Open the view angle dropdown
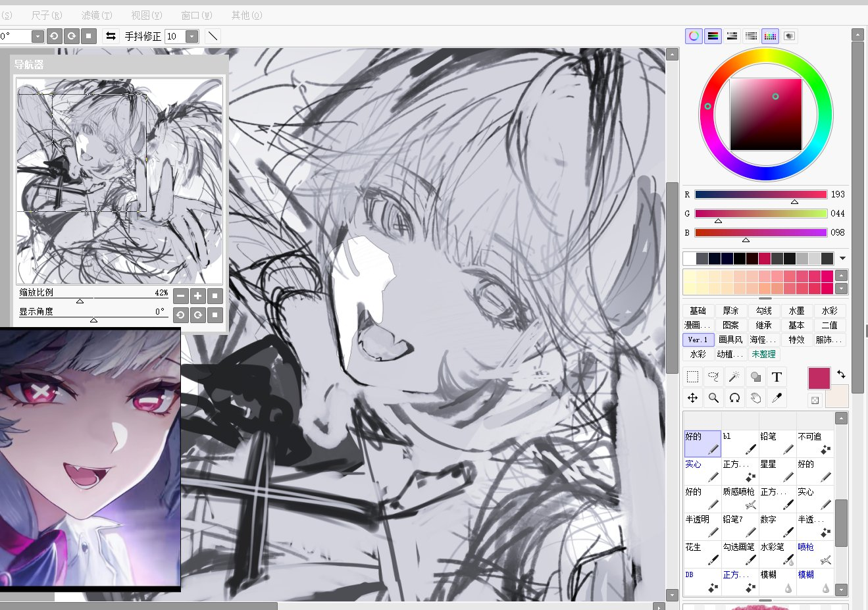The image size is (868, 610). point(38,36)
